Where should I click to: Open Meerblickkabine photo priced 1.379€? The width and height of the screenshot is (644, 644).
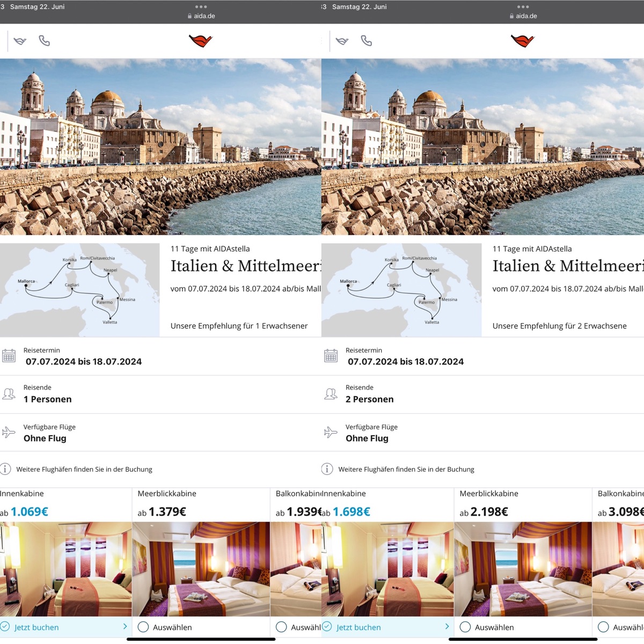tap(201, 569)
